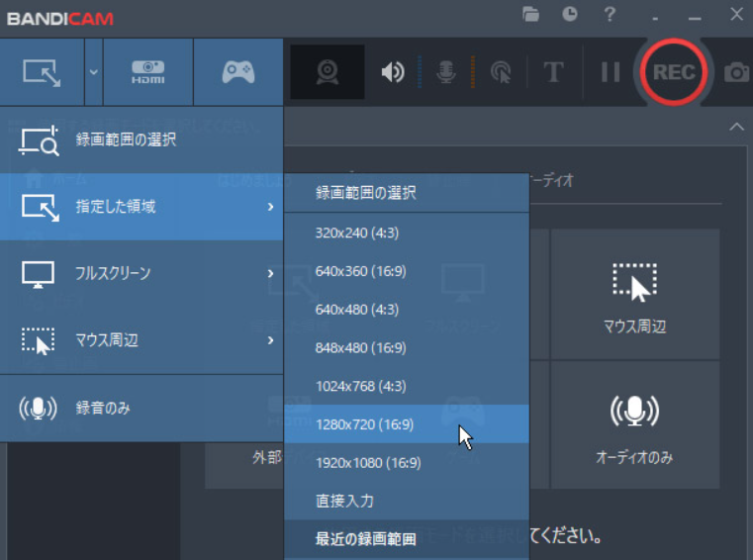Screen dimensions: 753x560
Task: Open the output folder icon
Action: [530, 15]
